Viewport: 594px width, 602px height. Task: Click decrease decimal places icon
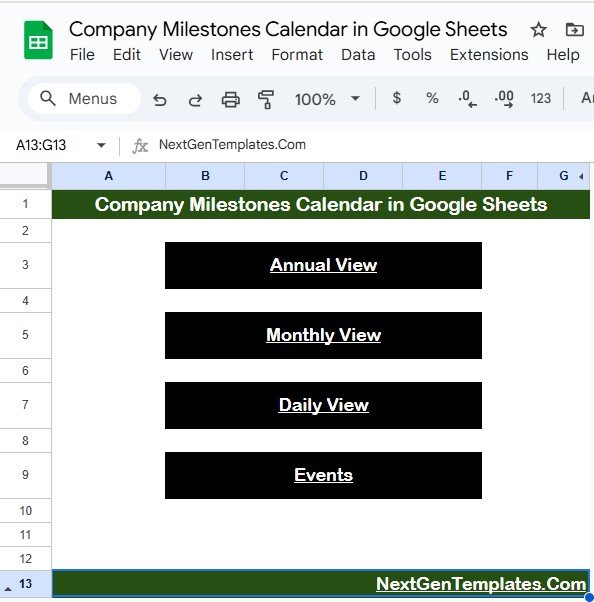click(x=467, y=99)
